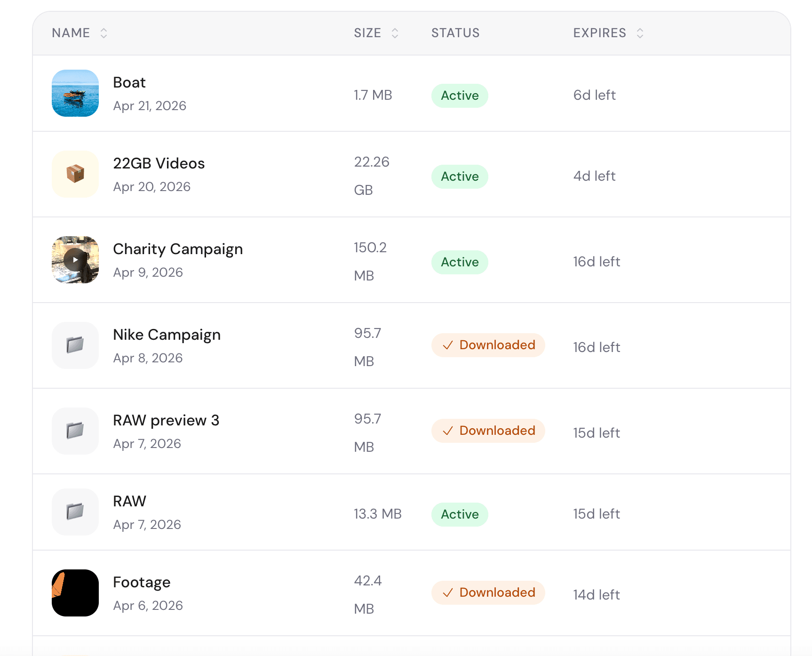Click Active badge on RAW row
The width and height of the screenshot is (812, 656).
coord(460,514)
